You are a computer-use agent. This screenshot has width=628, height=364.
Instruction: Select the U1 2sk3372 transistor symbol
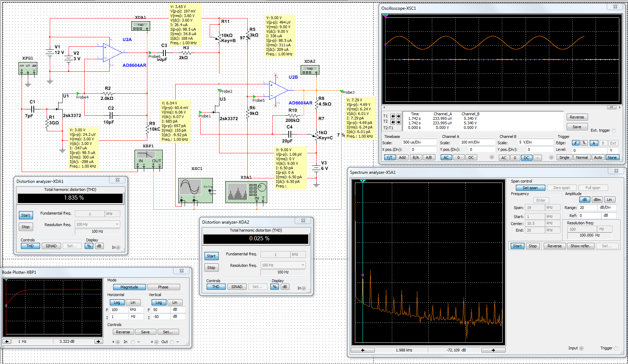click(60, 106)
